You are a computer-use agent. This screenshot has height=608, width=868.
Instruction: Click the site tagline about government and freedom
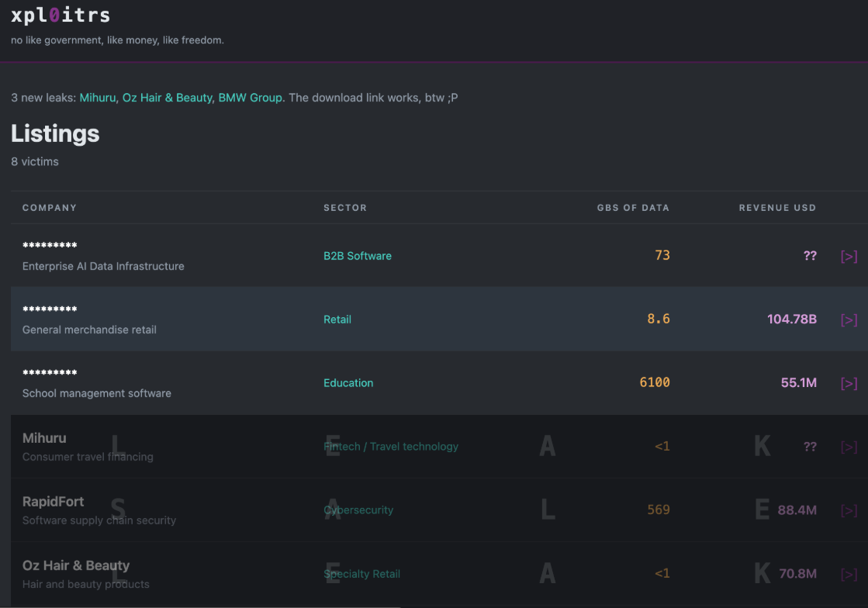pyautogui.click(x=117, y=40)
